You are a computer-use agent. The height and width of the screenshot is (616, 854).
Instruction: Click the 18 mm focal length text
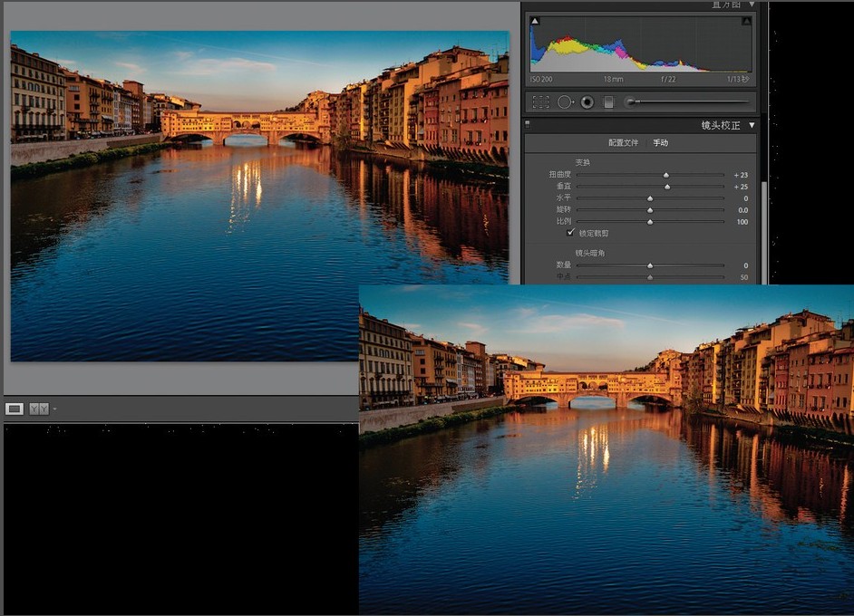tap(613, 80)
